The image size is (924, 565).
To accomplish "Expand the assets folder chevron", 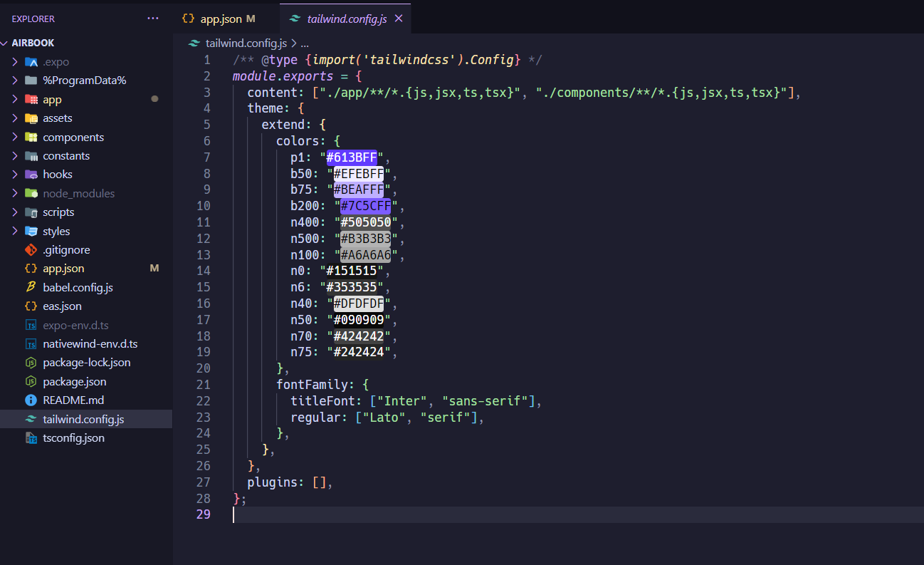I will tap(15, 118).
